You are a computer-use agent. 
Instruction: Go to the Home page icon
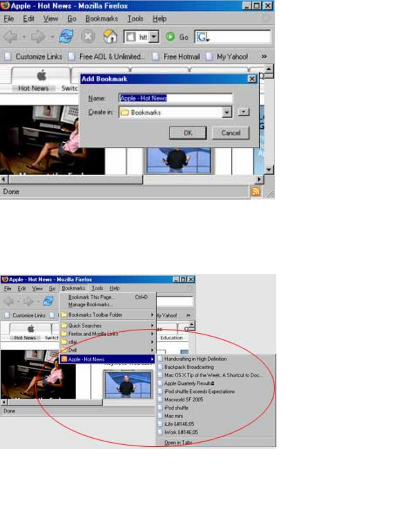point(110,36)
